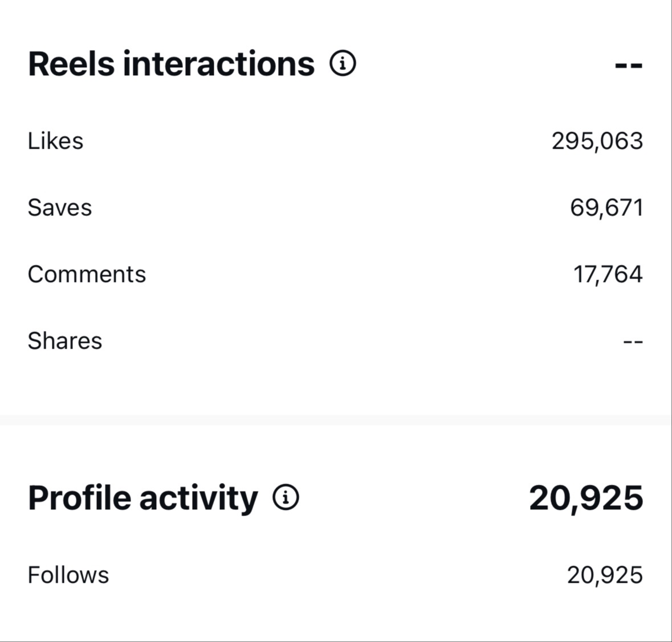The width and height of the screenshot is (672, 642).
Task: Select the 17,764 comments count
Action: (608, 274)
